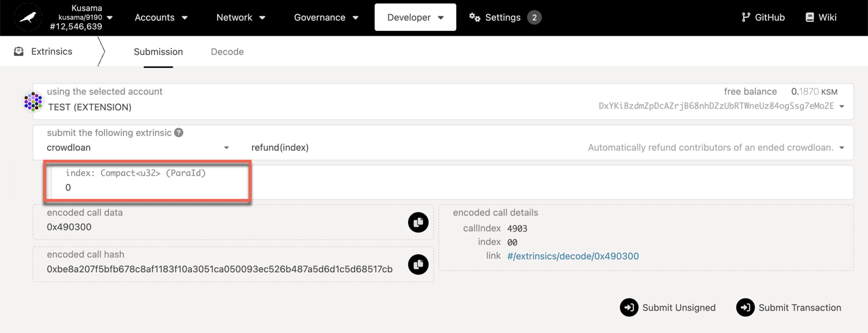Click the Kusama bird logo
Screen dimensions: 868x333
[28, 17]
